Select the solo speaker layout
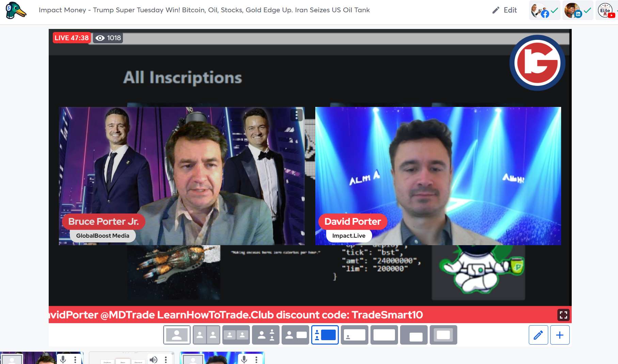Screen dimensions: 618x364 click(177, 335)
